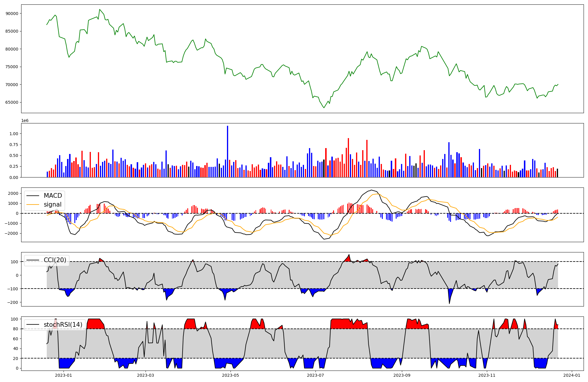Click the -200 CCI axis label
Image resolution: width=588 pixels, height=382 pixels.
tap(13, 302)
